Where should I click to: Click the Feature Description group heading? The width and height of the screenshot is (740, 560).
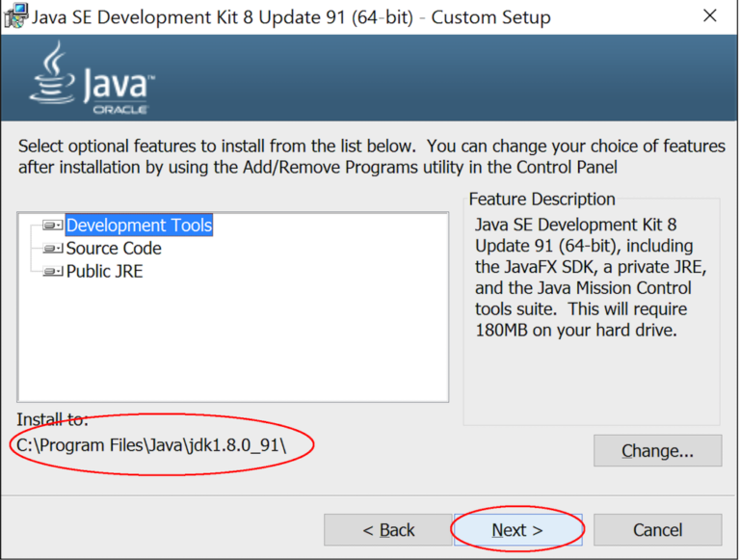click(542, 200)
